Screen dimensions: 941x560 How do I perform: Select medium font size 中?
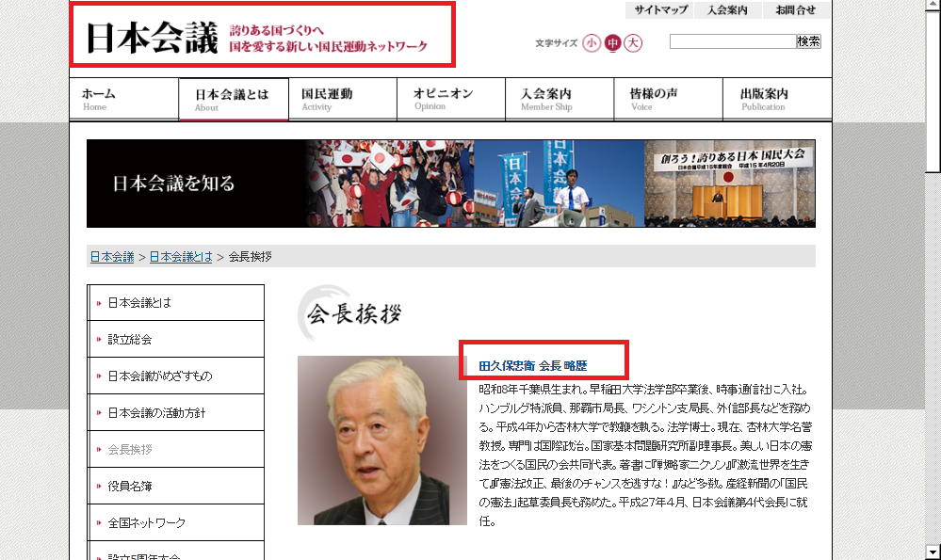[612, 43]
